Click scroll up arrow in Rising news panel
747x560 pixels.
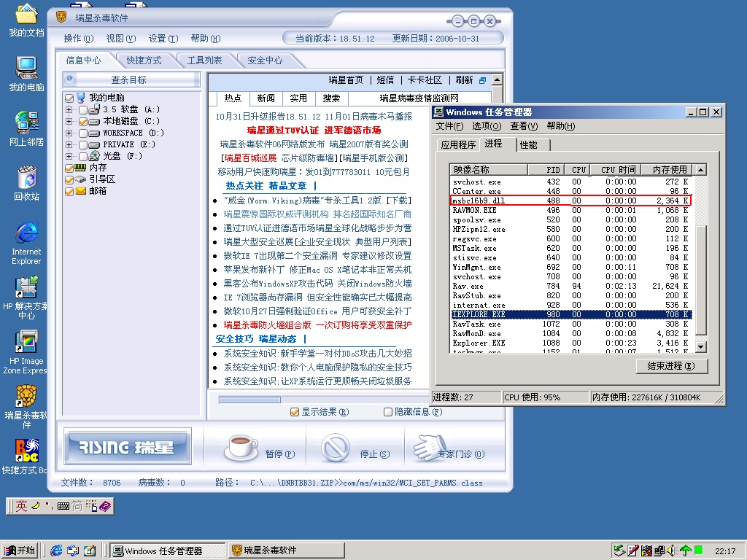498,79
